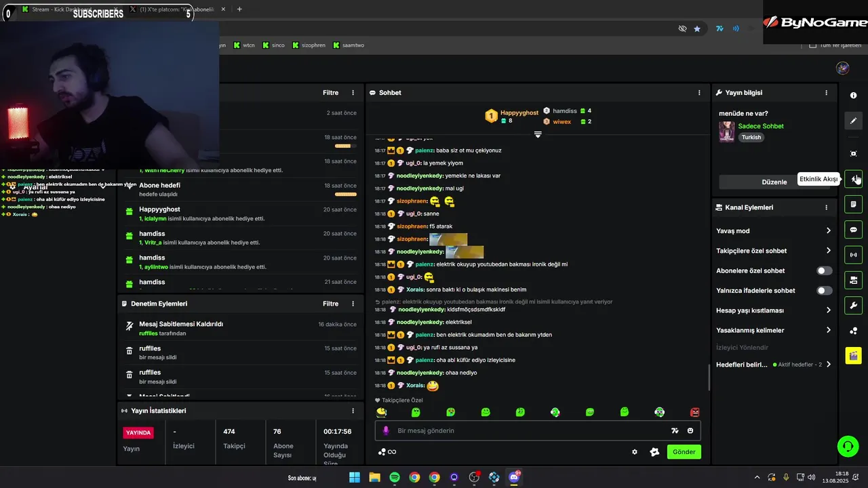Toggle the chat bubble icon in sidebar
Image resolution: width=868 pixels, height=488 pixels.
click(853, 230)
